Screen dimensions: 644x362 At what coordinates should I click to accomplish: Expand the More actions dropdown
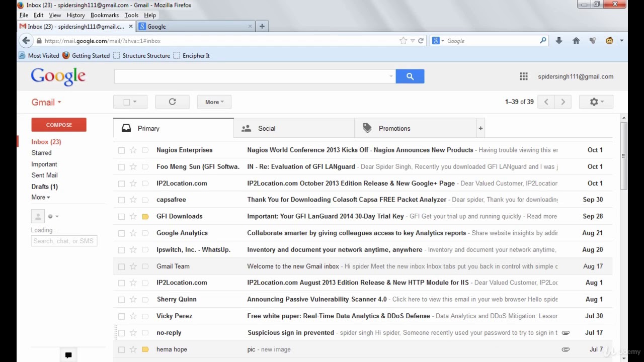click(214, 102)
